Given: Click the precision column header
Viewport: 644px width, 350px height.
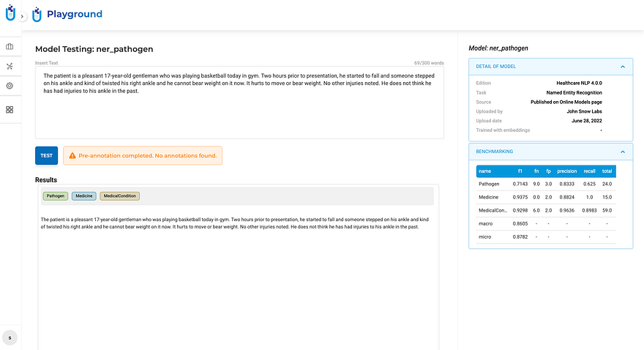Looking at the screenshot, I should tap(566, 171).
